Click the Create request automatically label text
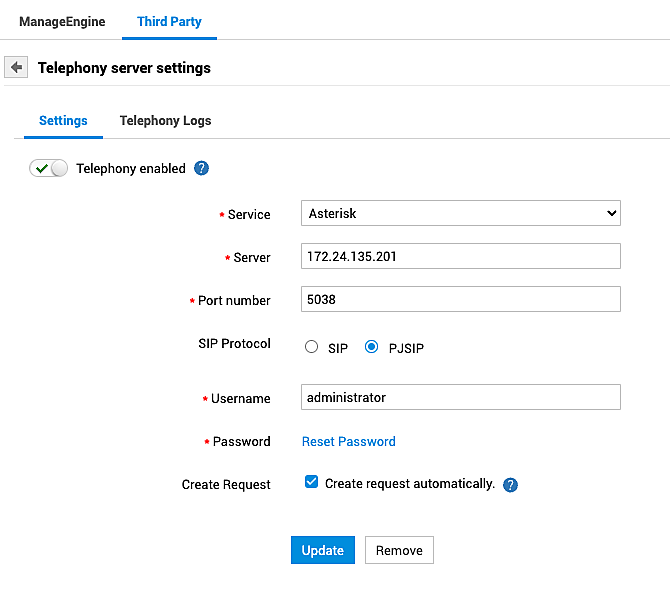 [410, 483]
